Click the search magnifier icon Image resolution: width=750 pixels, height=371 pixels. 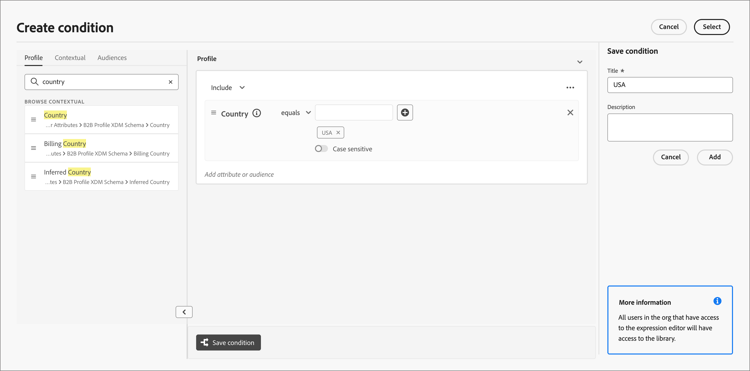[34, 82]
